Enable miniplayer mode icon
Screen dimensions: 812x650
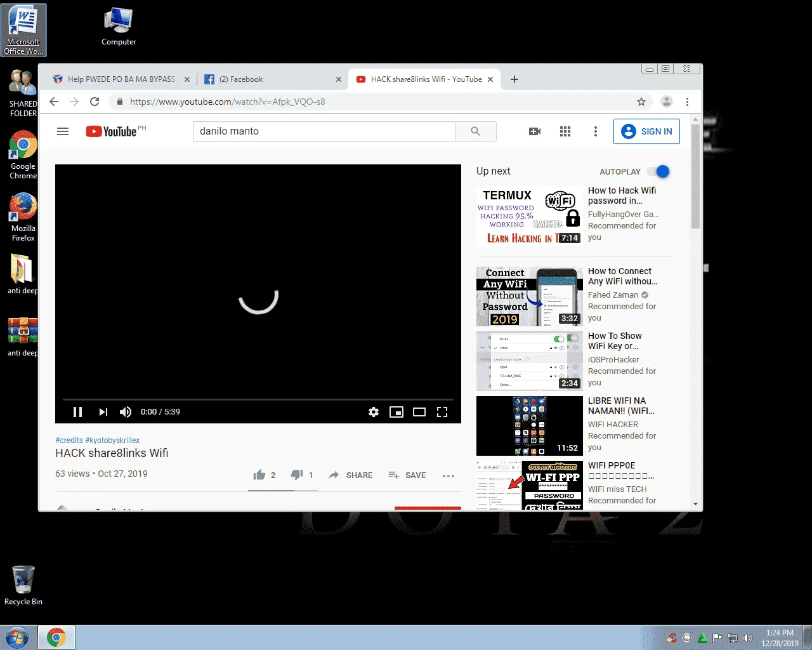coord(396,412)
